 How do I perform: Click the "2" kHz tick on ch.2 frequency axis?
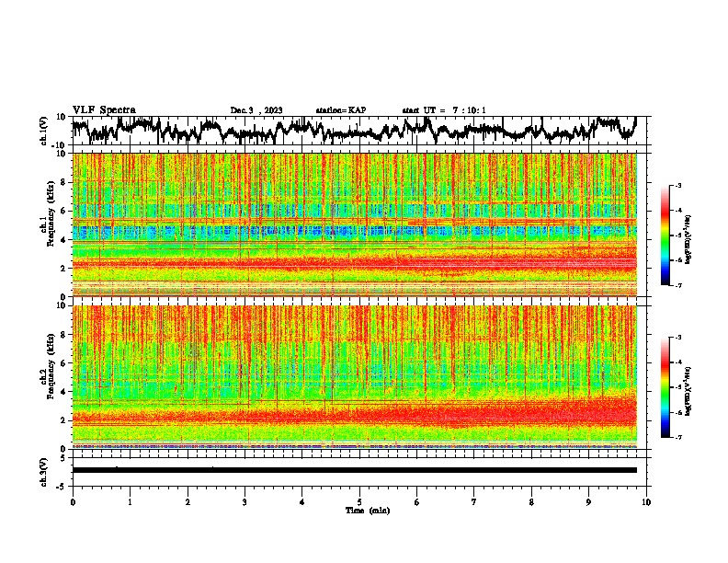[65, 420]
